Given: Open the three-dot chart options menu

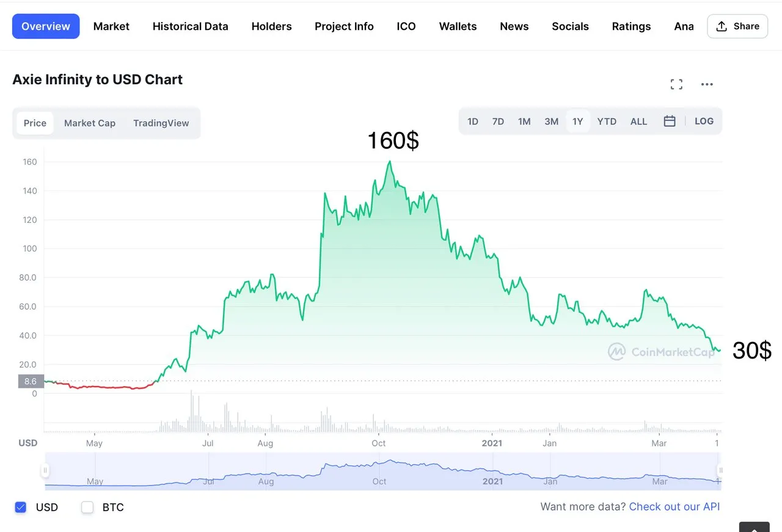Looking at the screenshot, I should [x=707, y=84].
